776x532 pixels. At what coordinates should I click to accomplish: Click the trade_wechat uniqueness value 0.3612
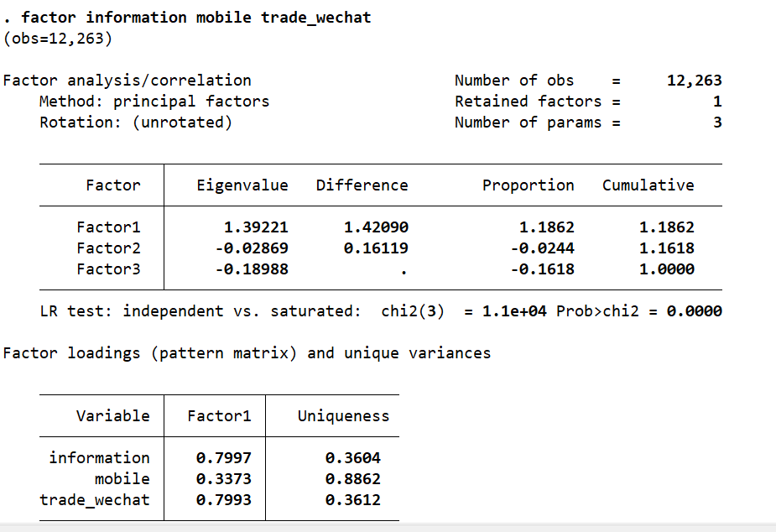tap(352, 500)
